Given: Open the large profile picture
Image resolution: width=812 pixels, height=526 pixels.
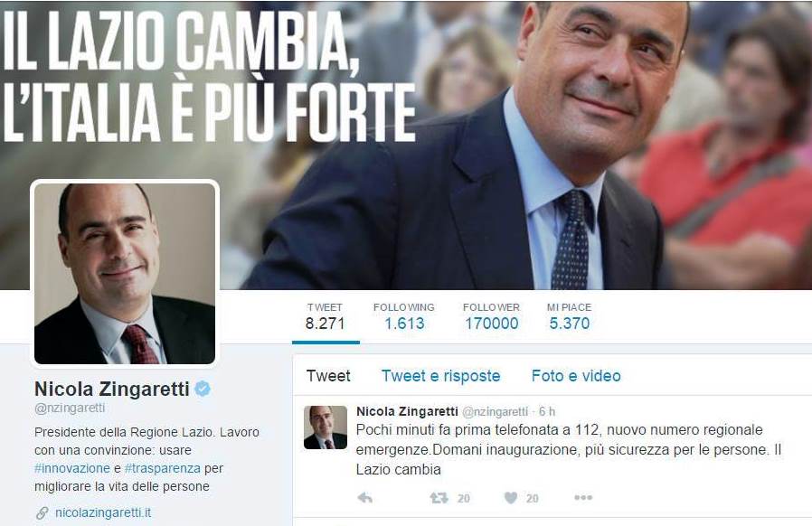Looking at the screenshot, I should point(125,273).
